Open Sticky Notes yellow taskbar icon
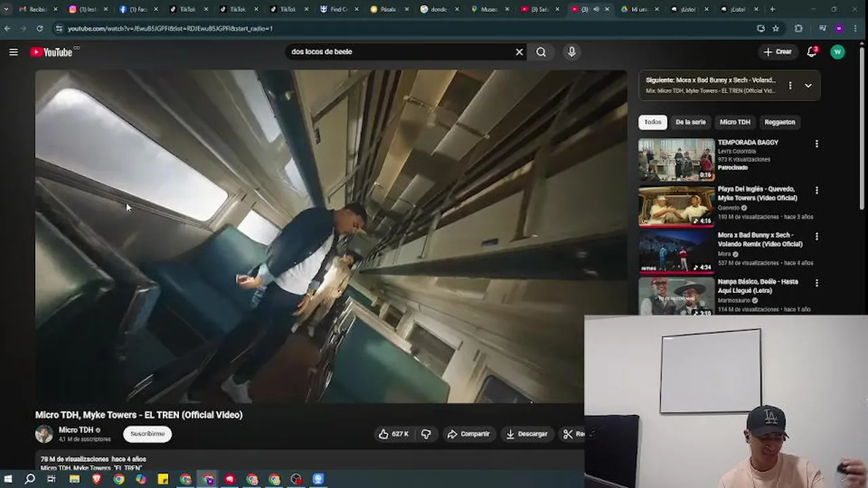Viewport: 868px width, 488px height. click(163, 479)
